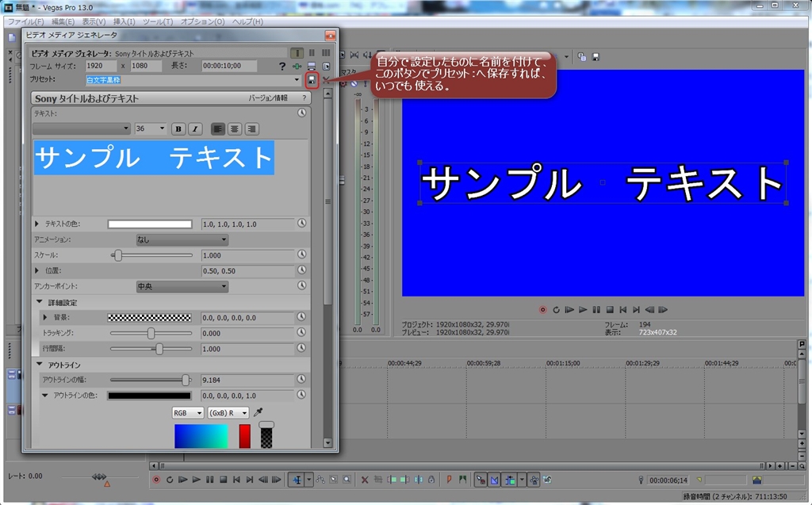
Task: Toggle italic text formatting
Action: (x=195, y=129)
